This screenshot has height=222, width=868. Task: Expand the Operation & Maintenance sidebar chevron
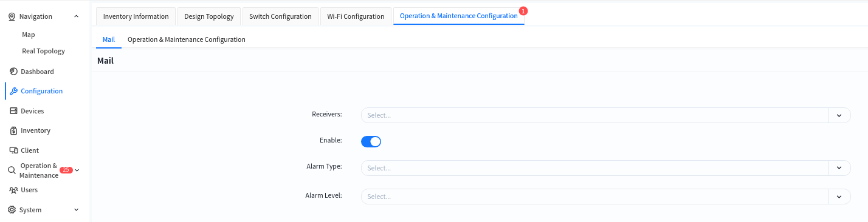click(x=77, y=170)
